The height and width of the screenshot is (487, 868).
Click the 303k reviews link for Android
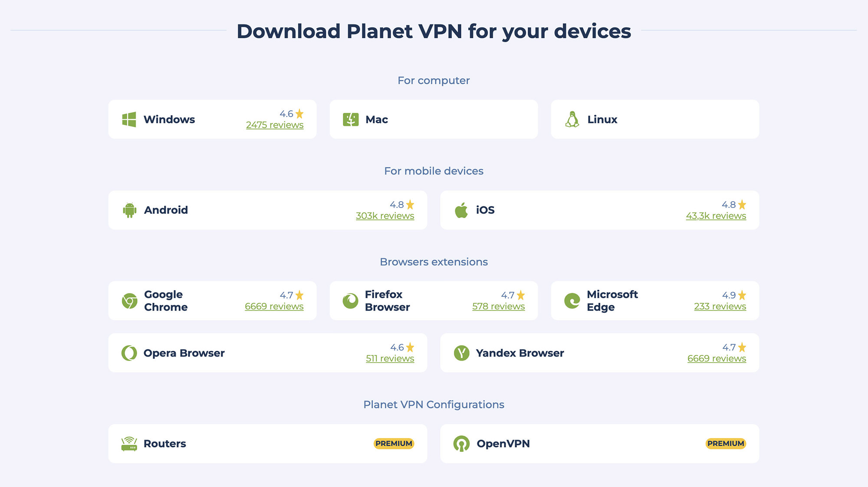pyautogui.click(x=385, y=216)
